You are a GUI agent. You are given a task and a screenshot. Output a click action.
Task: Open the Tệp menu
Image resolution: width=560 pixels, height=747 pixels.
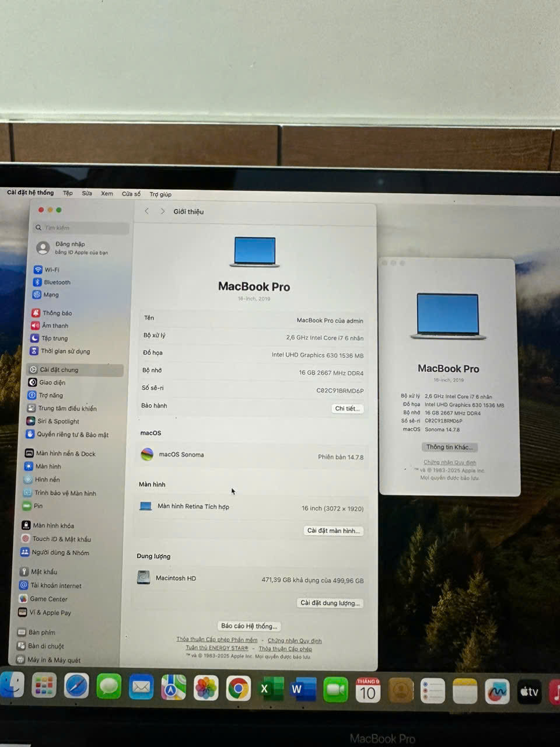pyautogui.click(x=68, y=193)
